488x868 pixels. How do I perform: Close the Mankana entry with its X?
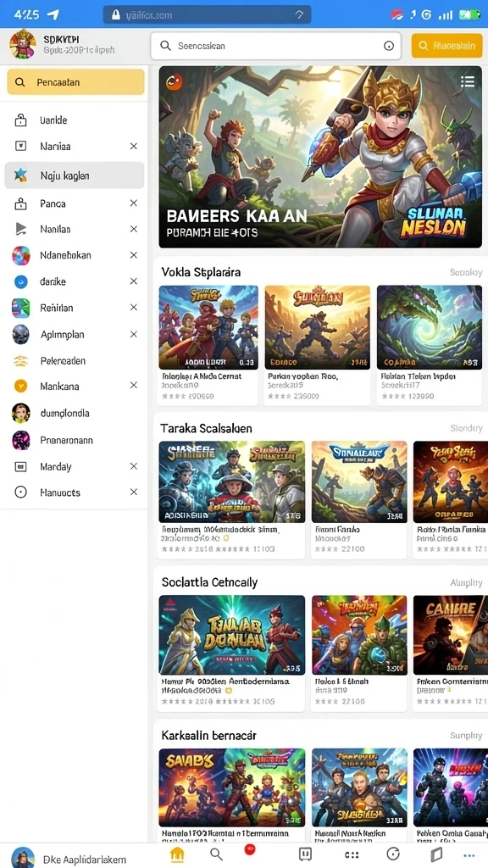click(x=133, y=386)
